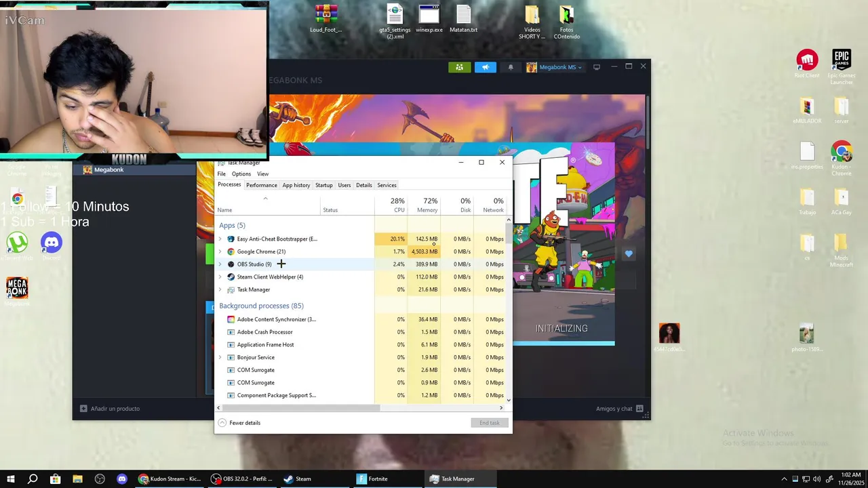The width and height of the screenshot is (868, 488).
Task: Click Apps (5) group heading
Action: point(232,225)
